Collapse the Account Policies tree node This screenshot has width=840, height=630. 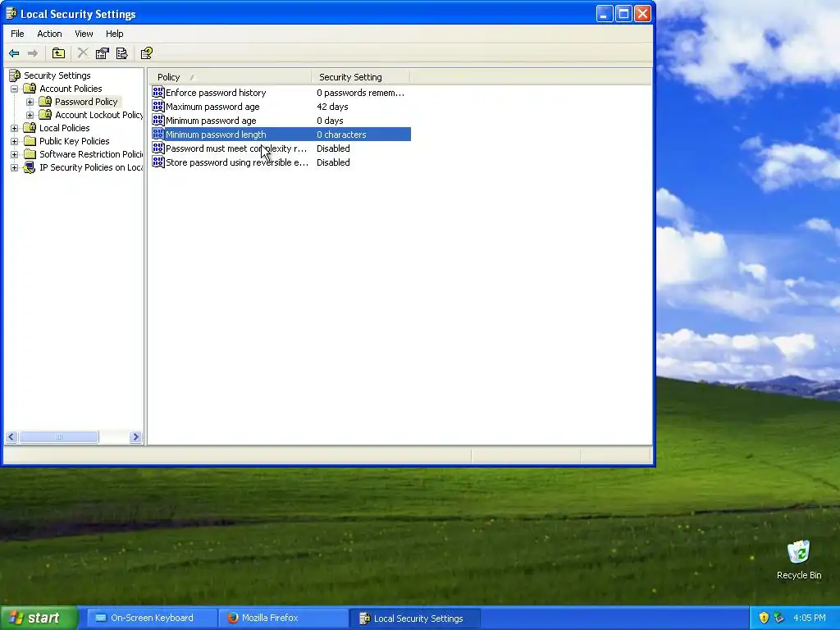click(x=15, y=89)
